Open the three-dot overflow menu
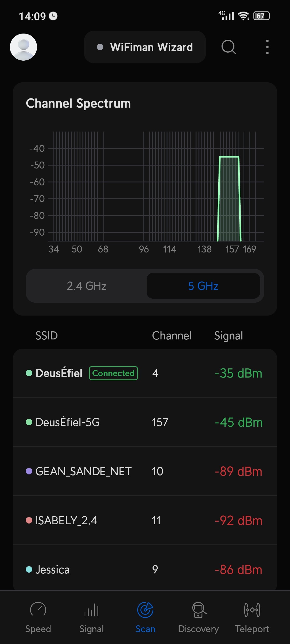Screen dimensions: 290x644 [267, 47]
